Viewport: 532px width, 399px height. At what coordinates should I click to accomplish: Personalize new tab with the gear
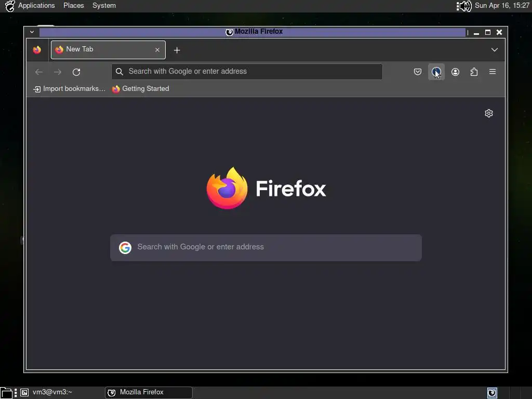(489, 113)
